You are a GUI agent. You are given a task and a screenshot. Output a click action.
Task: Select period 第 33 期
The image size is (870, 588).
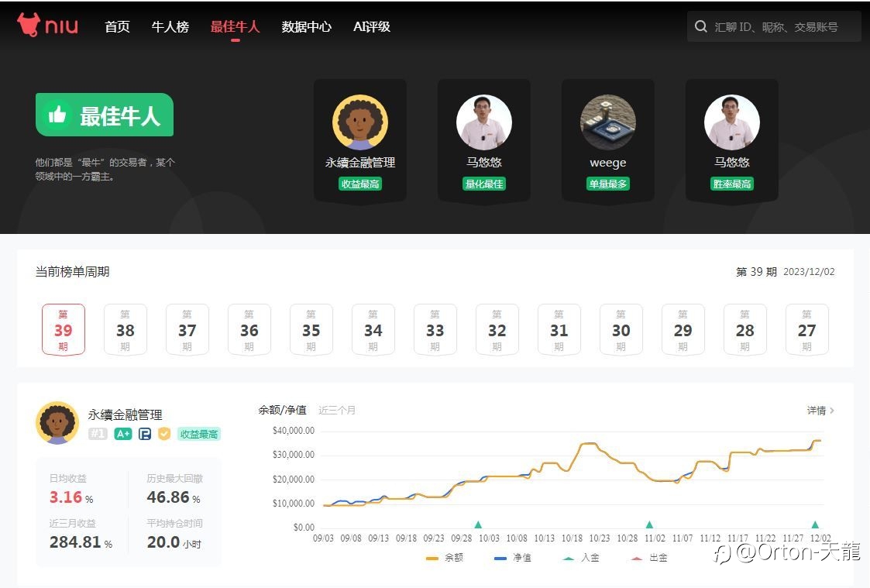435,329
